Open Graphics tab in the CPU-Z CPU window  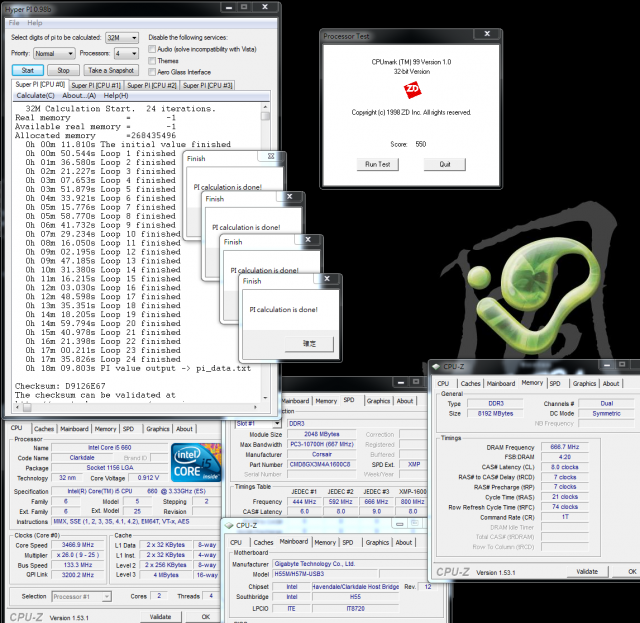(x=158, y=429)
